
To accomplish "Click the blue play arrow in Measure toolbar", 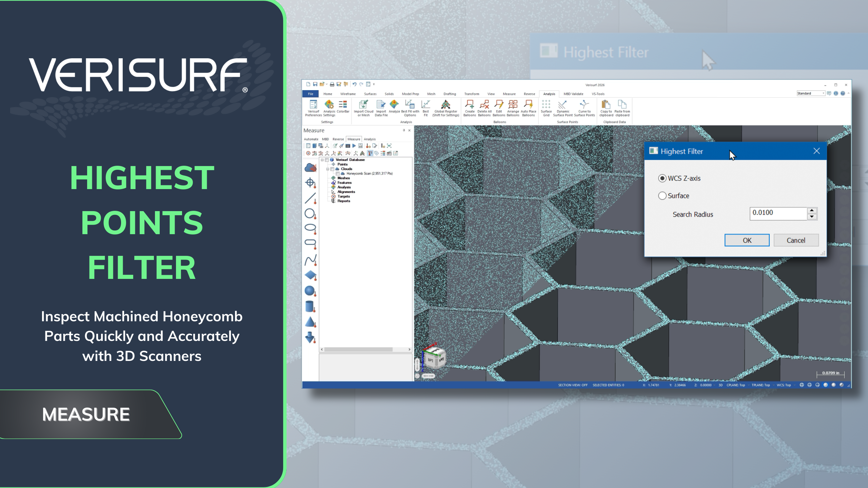I will pyautogui.click(x=354, y=146).
